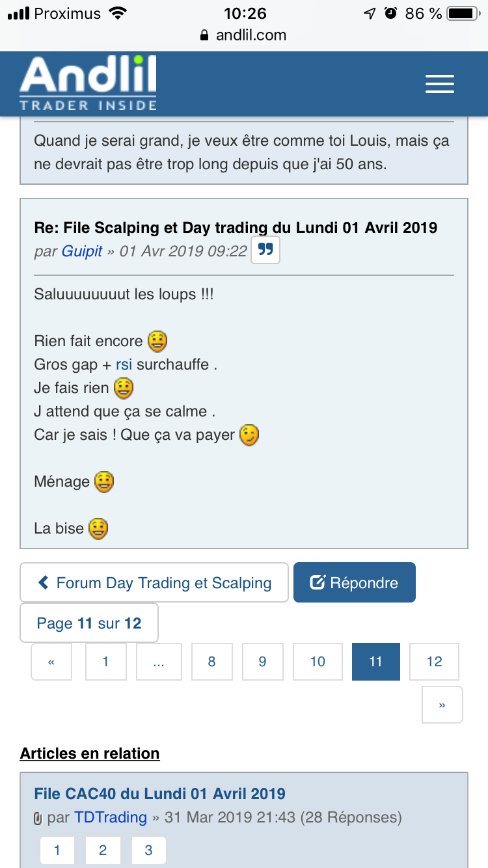Open the hamburger navigation menu

(439, 85)
